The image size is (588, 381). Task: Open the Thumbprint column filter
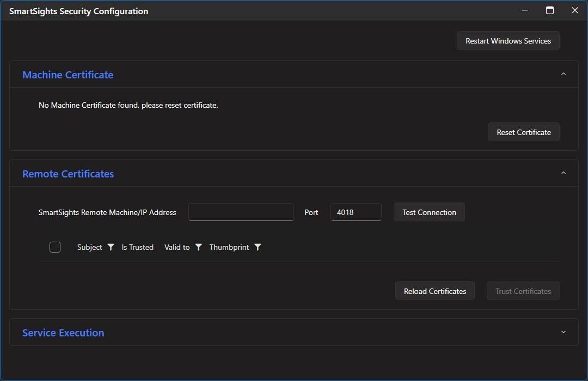tap(258, 247)
